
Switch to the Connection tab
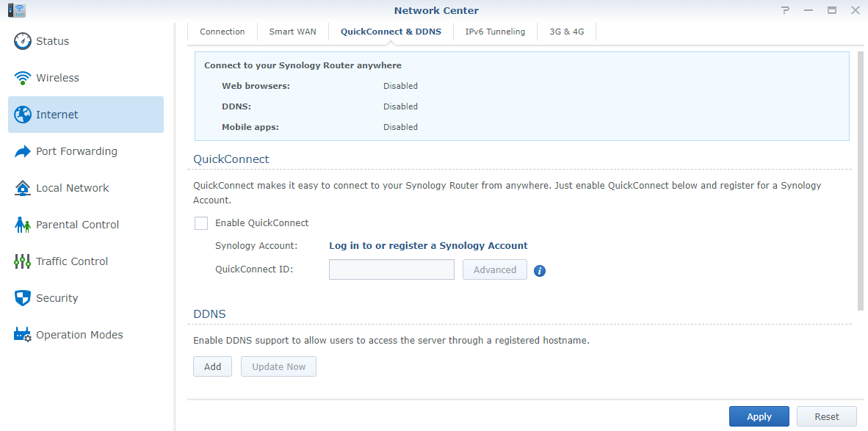[223, 32]
